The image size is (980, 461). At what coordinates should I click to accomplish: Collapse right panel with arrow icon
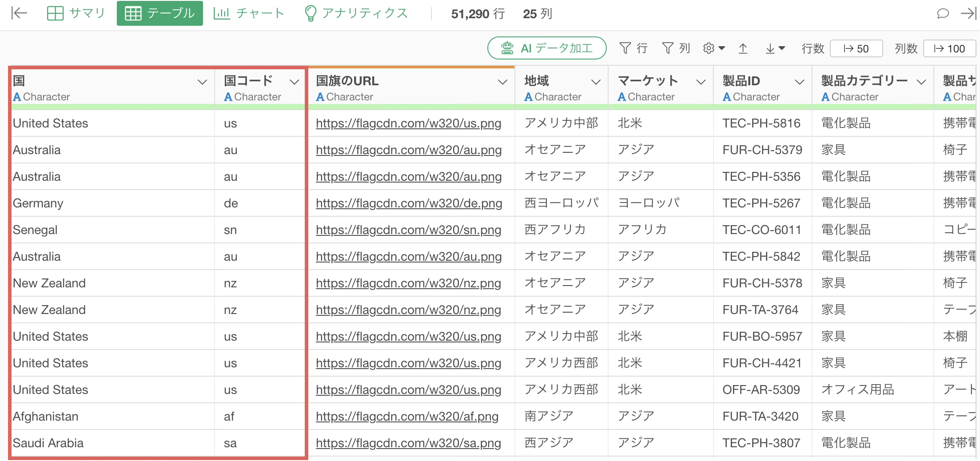969,14
